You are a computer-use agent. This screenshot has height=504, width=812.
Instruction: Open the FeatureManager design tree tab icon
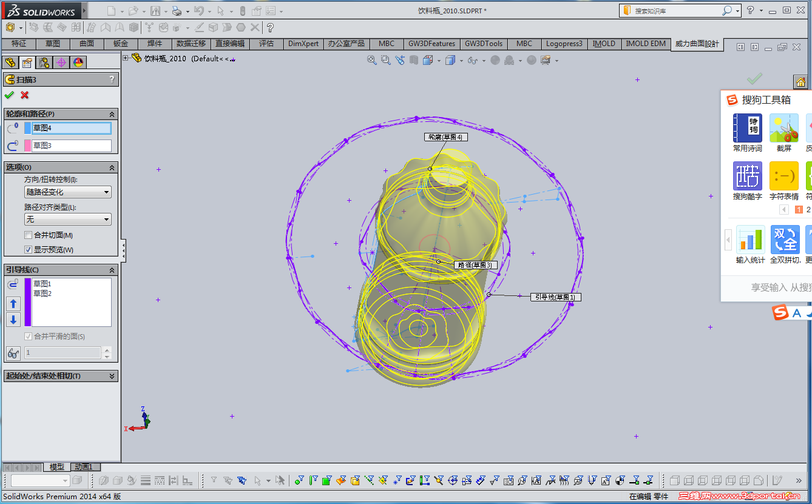(x=10, y=62)
